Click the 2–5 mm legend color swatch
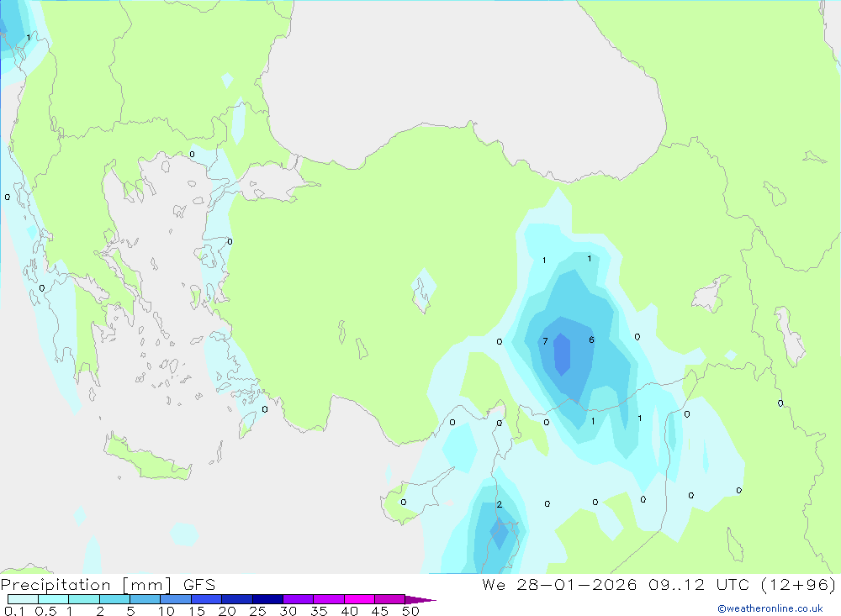Image resolution: width=841 pixels, height=616 pixels. tap(114, 599)
